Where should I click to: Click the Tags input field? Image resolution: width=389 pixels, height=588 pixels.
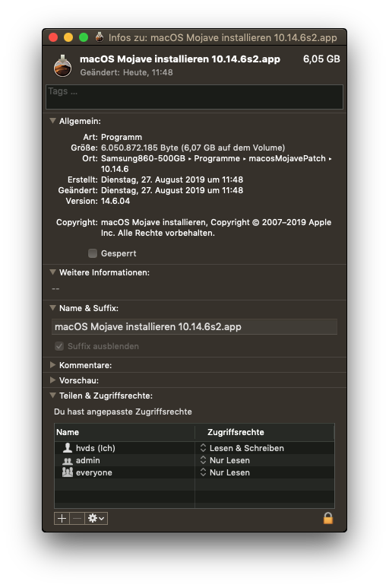(194, 97)
